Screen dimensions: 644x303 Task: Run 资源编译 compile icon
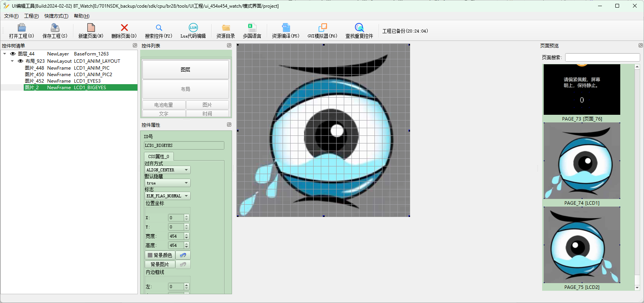(286, 31)
